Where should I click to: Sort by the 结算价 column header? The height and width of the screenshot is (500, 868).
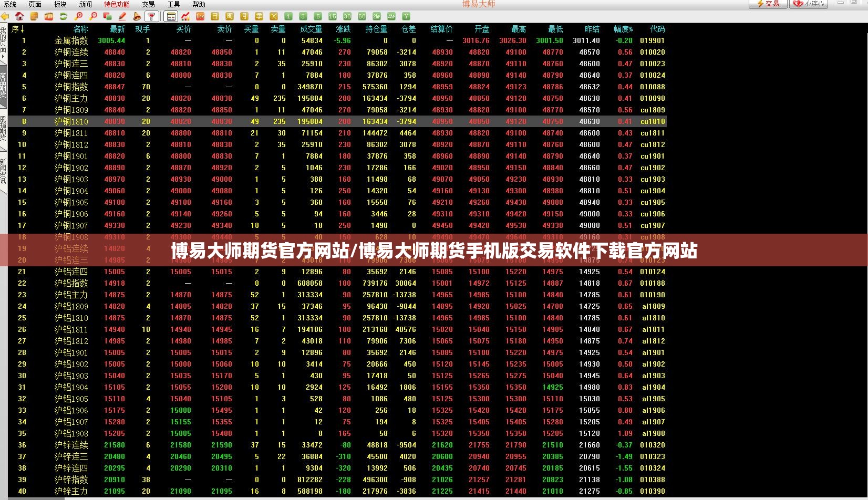click(441, 29)
